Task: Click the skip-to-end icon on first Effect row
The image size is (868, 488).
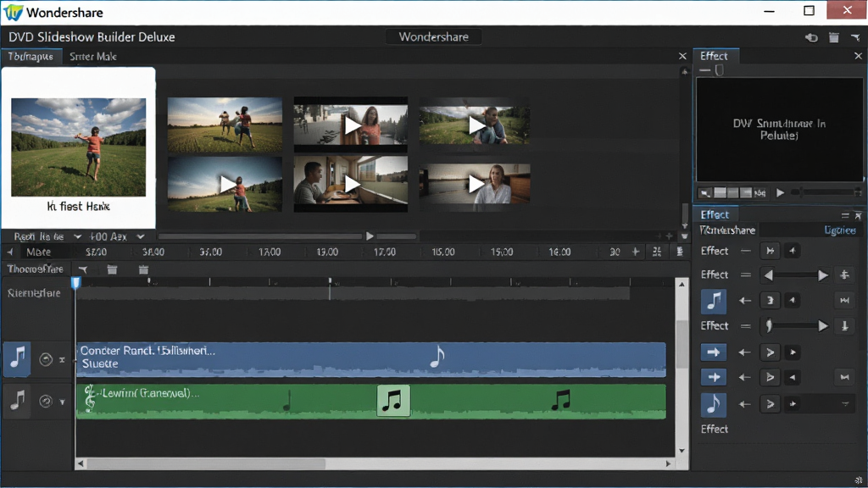Action: click(770, 251)
